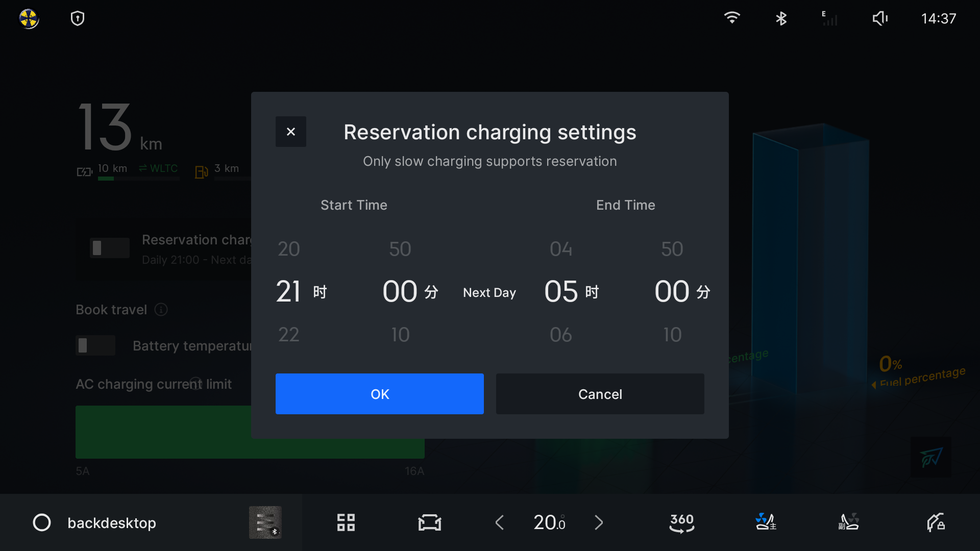The width and height of the screenshot is (980, 551).
Task: Select end hour 04 in picker
Action: click(x=560, y=249)
